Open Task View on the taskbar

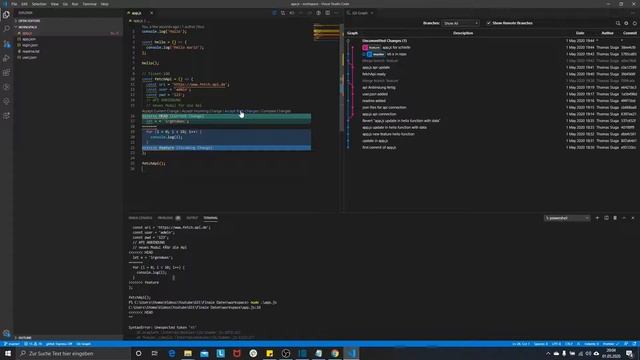click(155, 353)
